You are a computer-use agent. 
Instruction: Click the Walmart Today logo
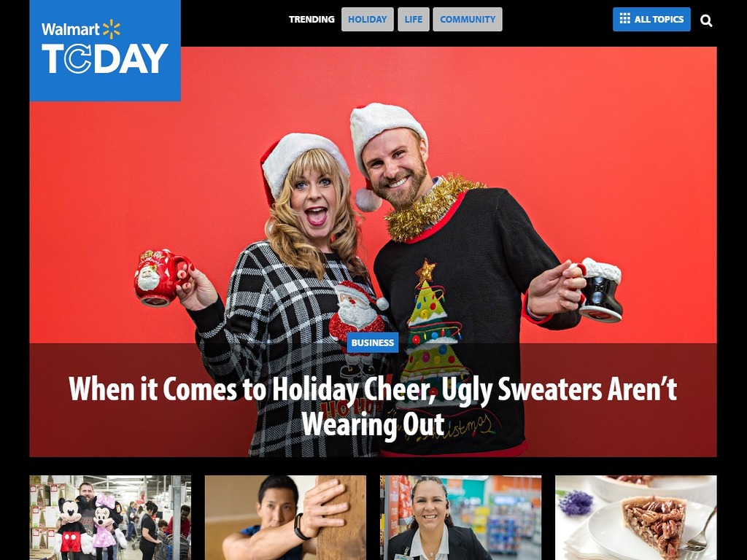pyautogui.click(x=105, y=50)
